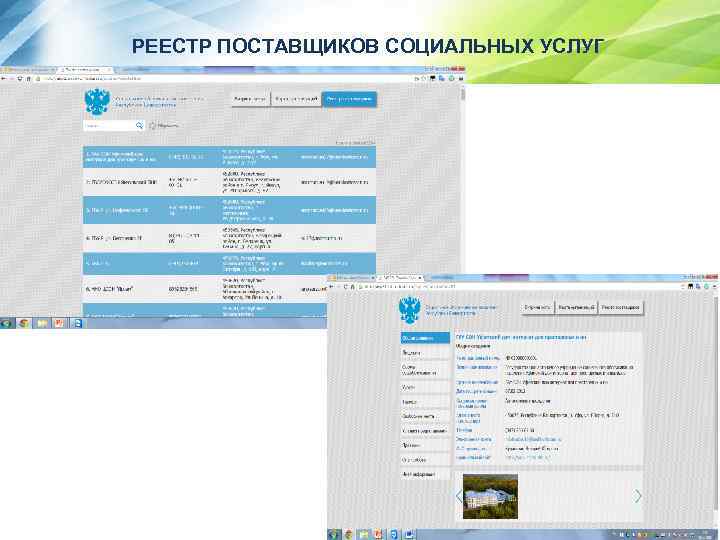Open Chrome from the list window taskbar
720x540 pixels.
pyautogui.click(x=23, y=323)
